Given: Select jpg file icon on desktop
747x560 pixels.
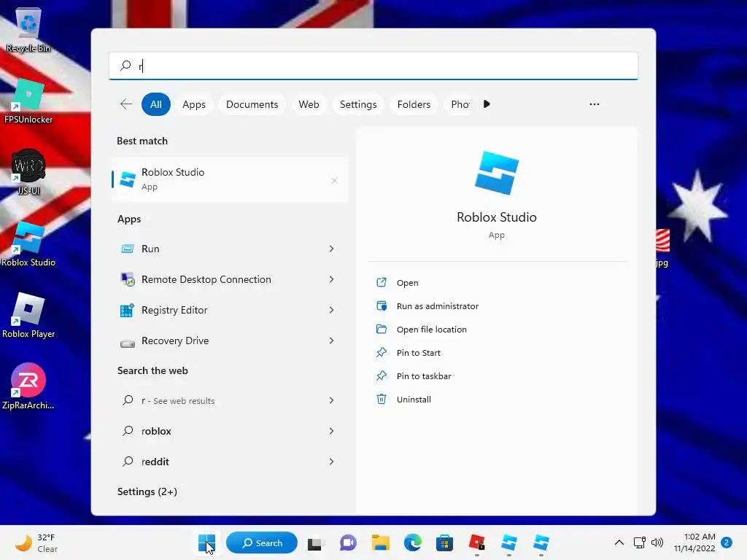Looking at the screenshot, I should 662,248.
